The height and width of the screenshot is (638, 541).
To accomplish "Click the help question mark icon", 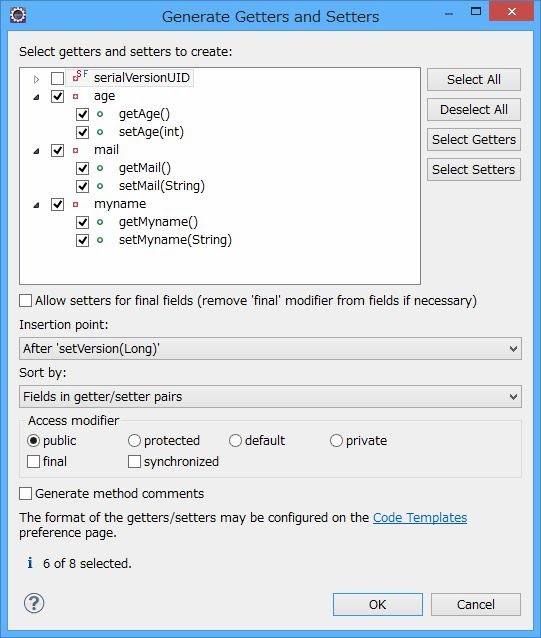I will click(34, 603).
